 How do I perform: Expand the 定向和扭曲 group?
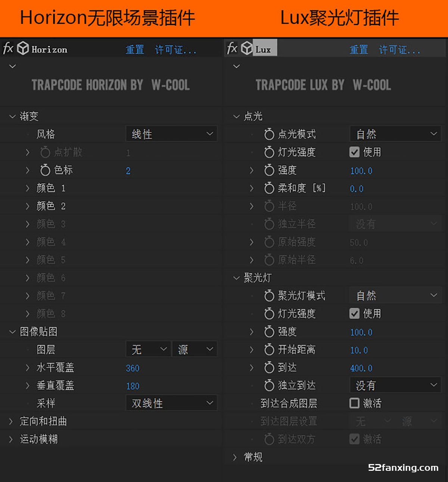click(x=11, y=421)
